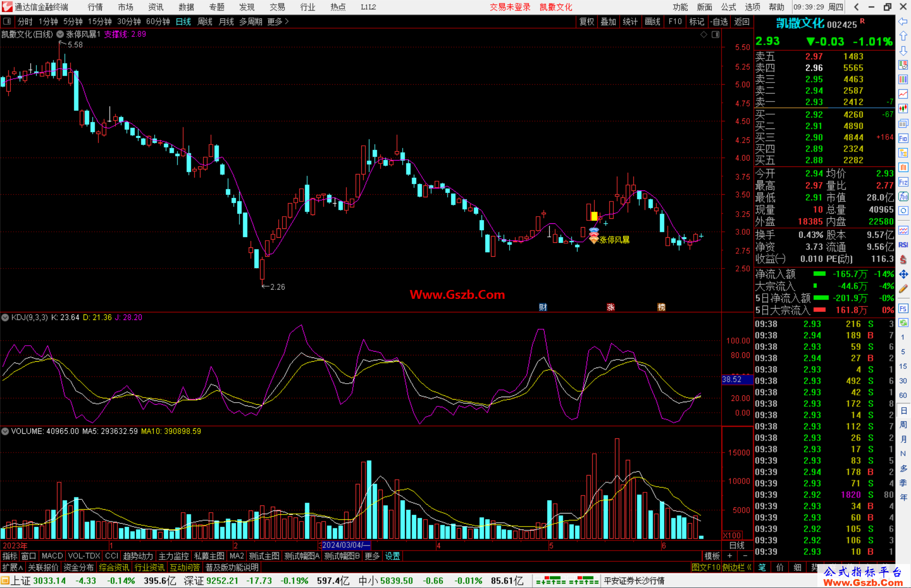The height and width of the screenshot is (588, 911).
Task: Open the quote list icon with checkmark
Action: [x=903, y=65]
